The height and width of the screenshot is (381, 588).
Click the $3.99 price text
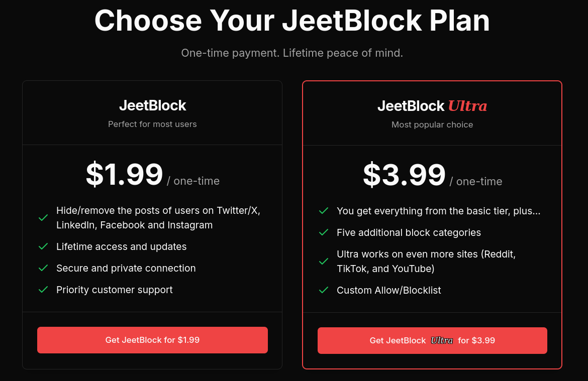click(x=404, y=175)
